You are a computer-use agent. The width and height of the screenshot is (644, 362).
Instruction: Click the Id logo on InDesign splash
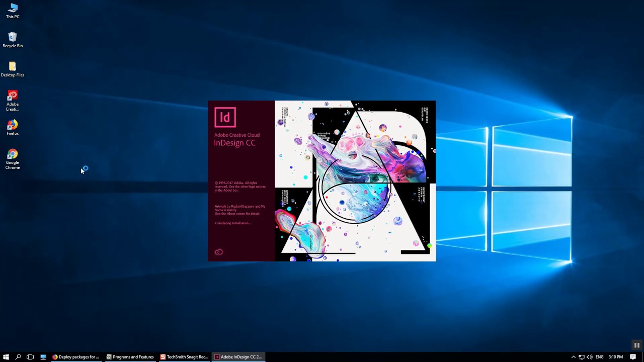[x=225, y=117]
